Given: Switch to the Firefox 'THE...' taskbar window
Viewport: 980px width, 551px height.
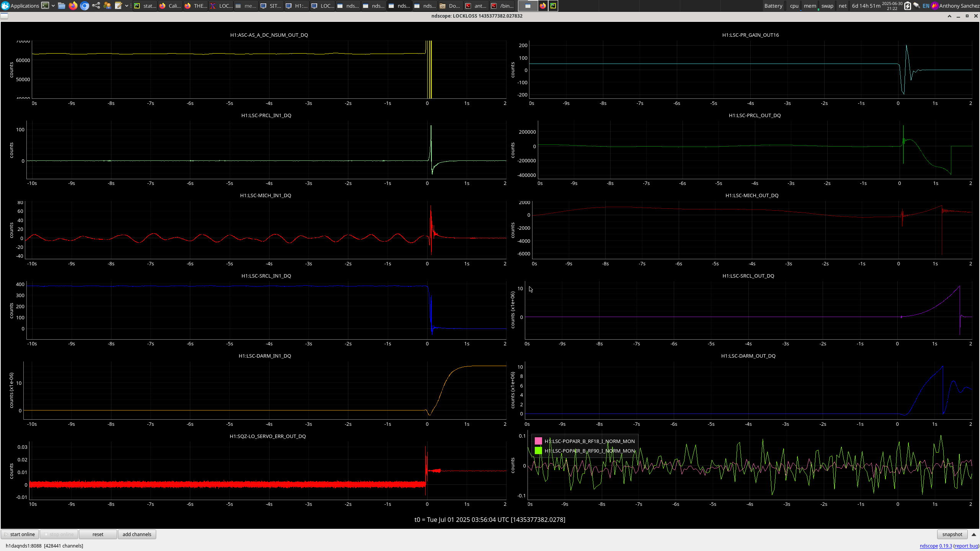Looking at the screenshot, I should point(196,6).
